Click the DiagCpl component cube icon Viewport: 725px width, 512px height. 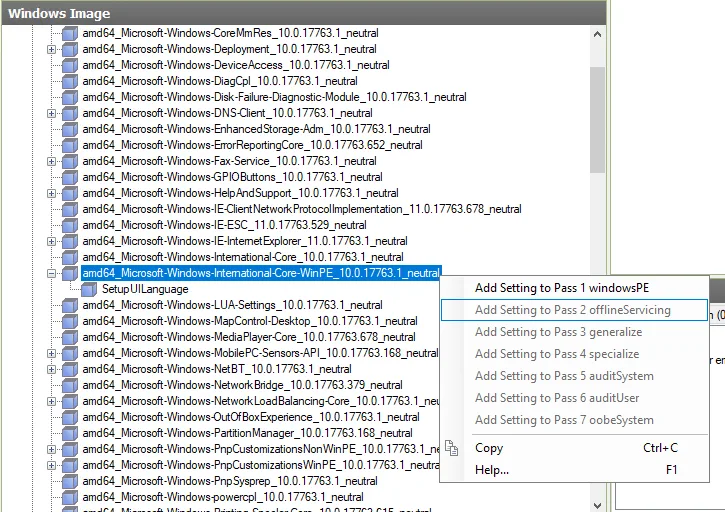[70, 81]
